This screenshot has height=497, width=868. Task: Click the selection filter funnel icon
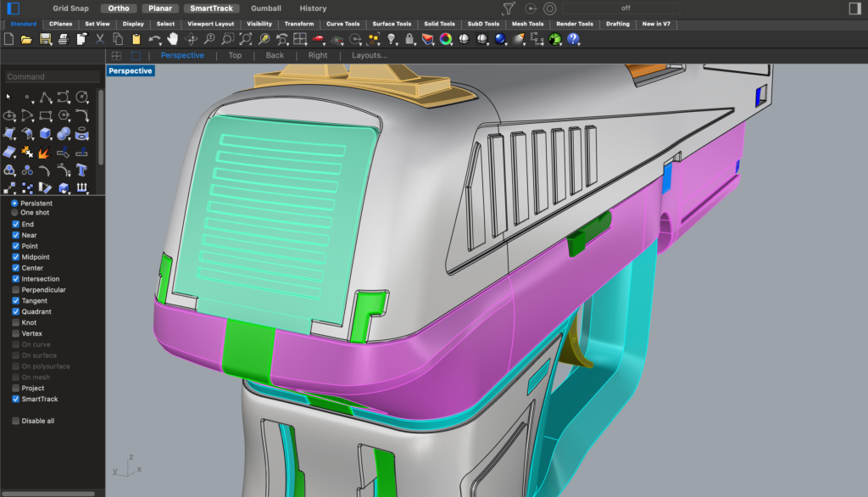tap(508, 8)
